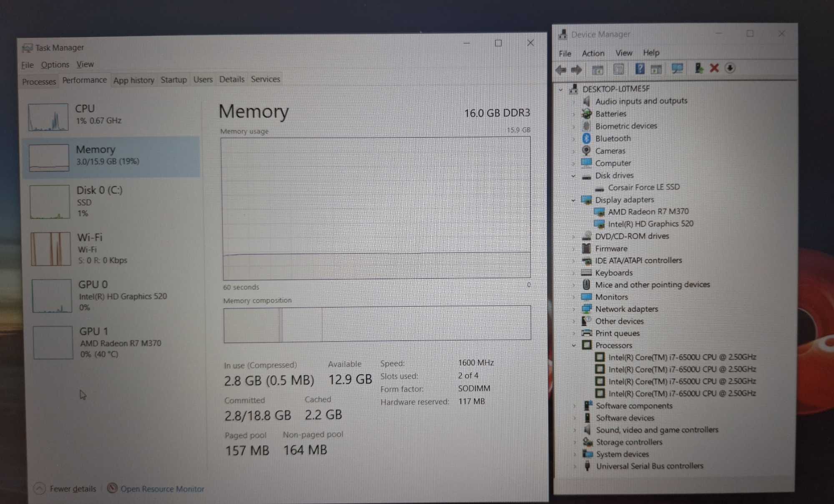The width and height of the screenshot is (834, 504).
Task: Open CPU performance graph thumbnail
Action: click(x=48, y=117)
